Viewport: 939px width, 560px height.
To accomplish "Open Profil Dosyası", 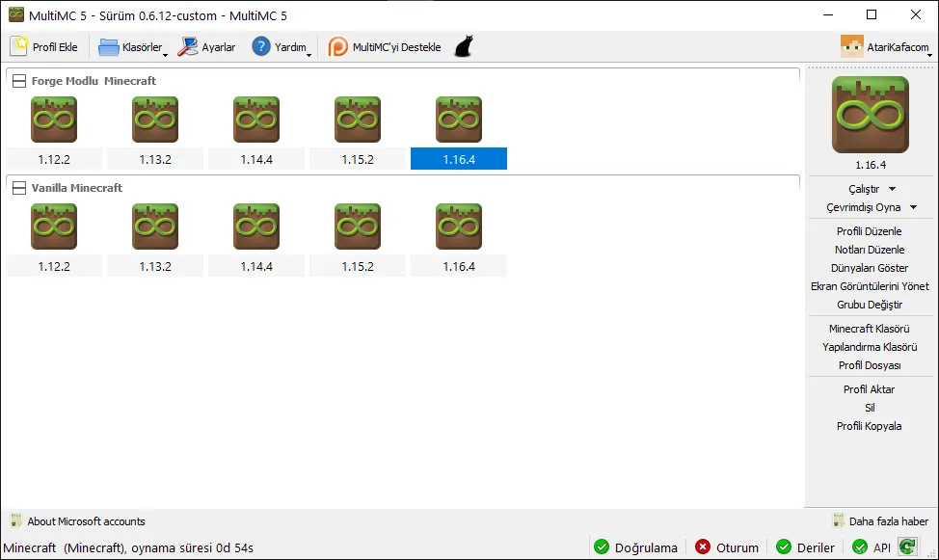I will pyautogui.click(x=870, y=365).
